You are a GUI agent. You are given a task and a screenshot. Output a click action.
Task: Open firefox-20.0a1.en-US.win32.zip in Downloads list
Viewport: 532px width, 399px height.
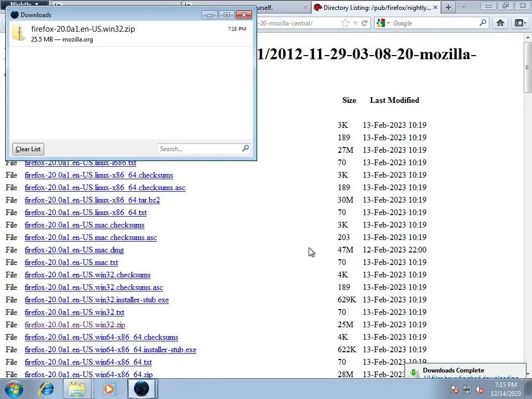click(131, 34)
